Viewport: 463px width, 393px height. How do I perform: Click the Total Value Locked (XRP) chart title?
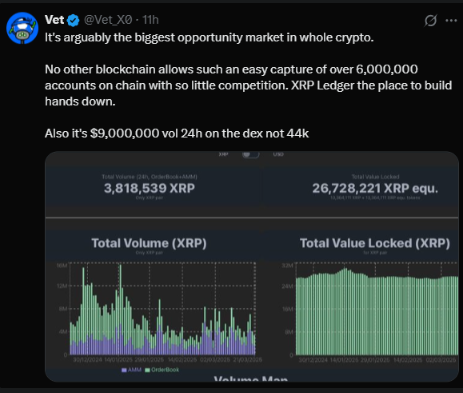375,243
